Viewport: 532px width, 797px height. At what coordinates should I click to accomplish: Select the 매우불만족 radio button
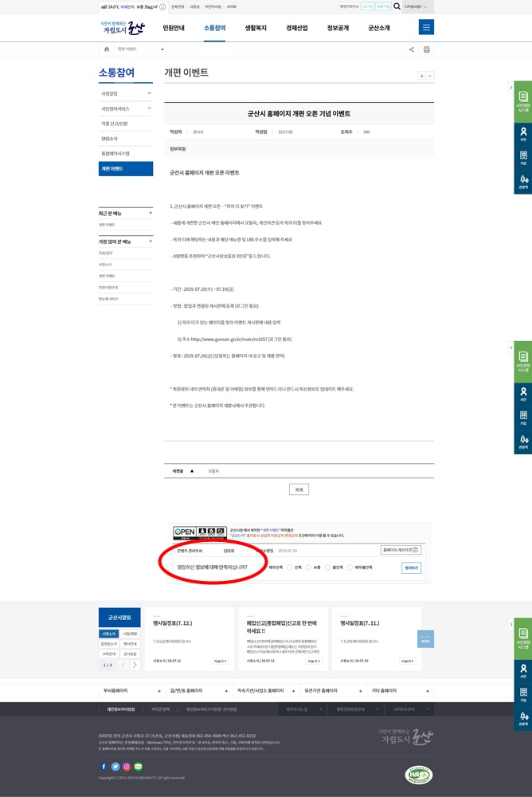pos(350,567)
